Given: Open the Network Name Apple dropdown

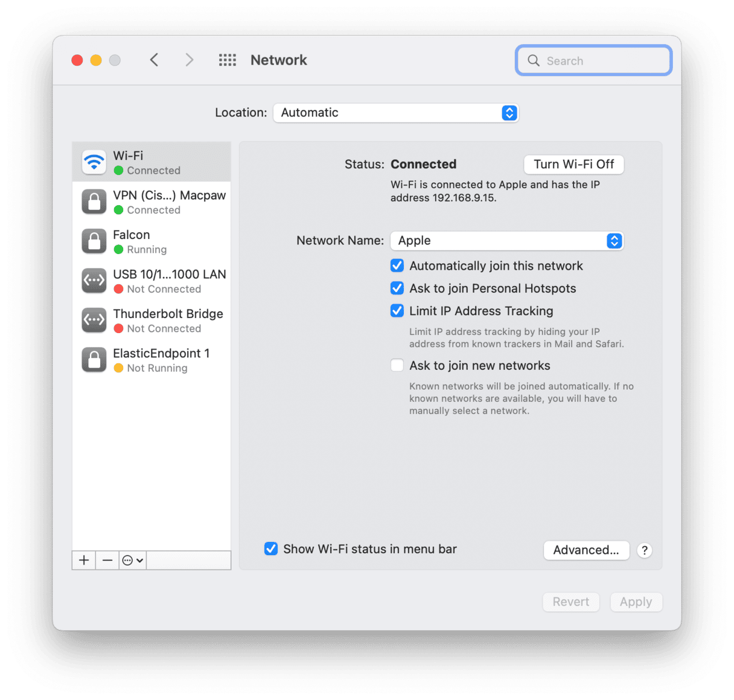Looking at the screenshot, I should 507,241.
